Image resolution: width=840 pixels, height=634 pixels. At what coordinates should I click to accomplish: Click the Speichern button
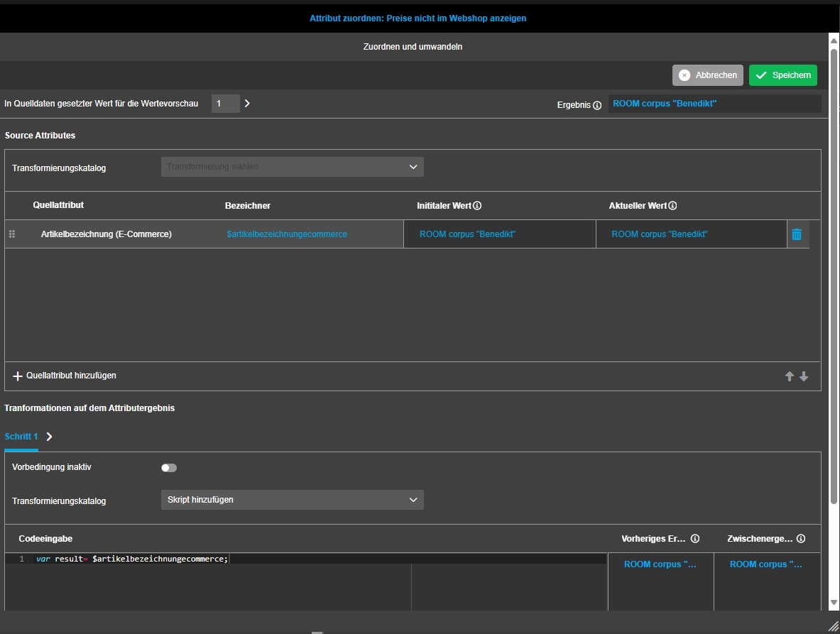point(782,75)
